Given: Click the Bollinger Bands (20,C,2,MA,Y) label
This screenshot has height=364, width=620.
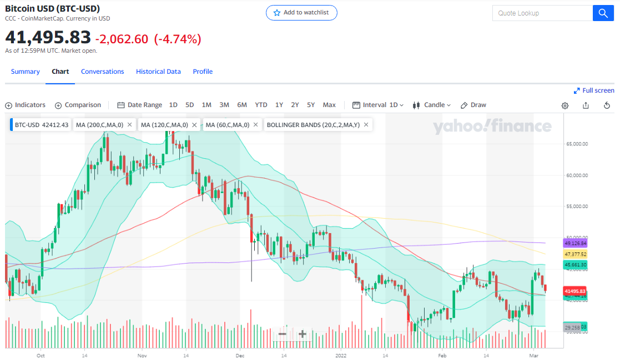Looking at the screenshot, I should 313,125.
